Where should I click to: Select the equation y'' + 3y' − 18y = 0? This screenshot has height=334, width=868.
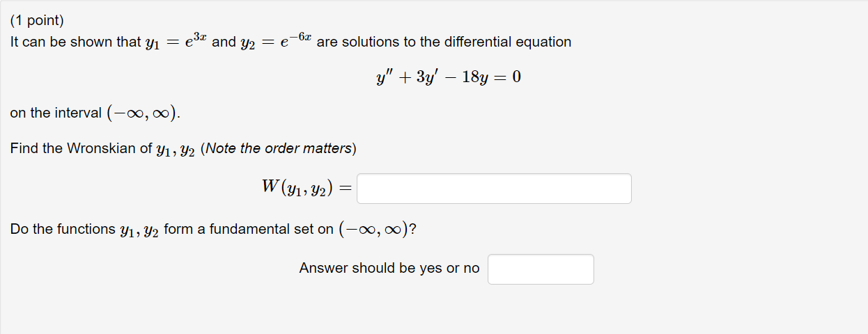[x=448, y=77]
